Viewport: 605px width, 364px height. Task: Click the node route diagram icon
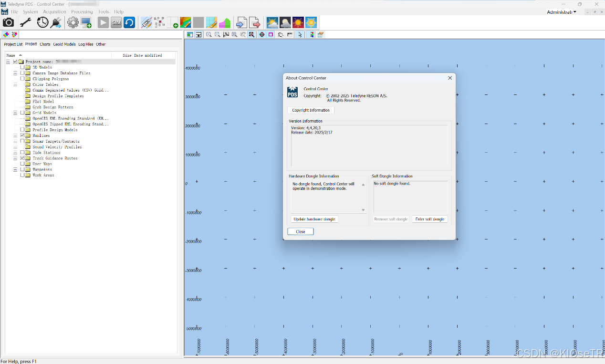159,22
